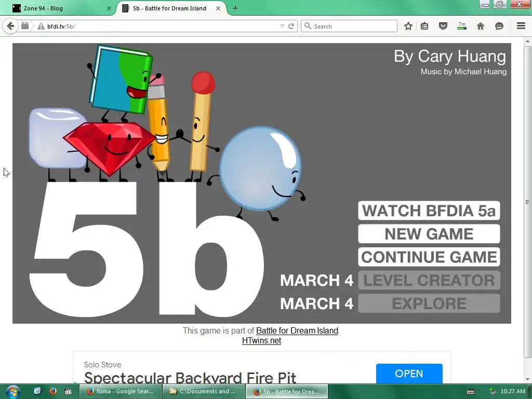Click the magnifier icon in Search box

click(308, 26)
